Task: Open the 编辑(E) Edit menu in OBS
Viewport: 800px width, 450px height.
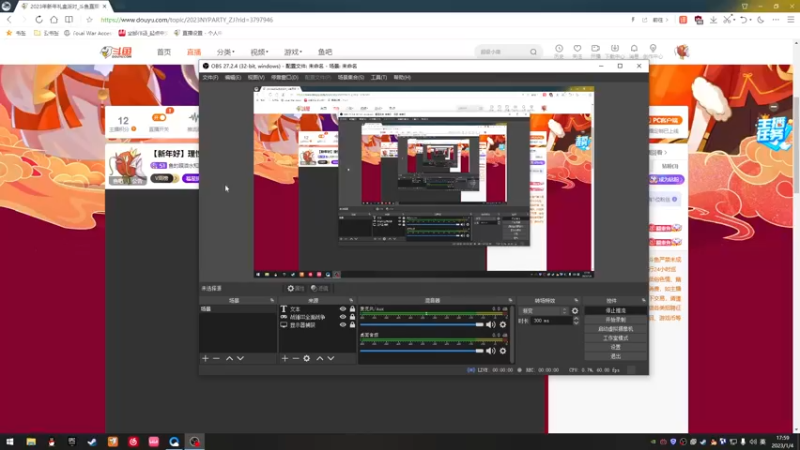Action: coord(233,78)
